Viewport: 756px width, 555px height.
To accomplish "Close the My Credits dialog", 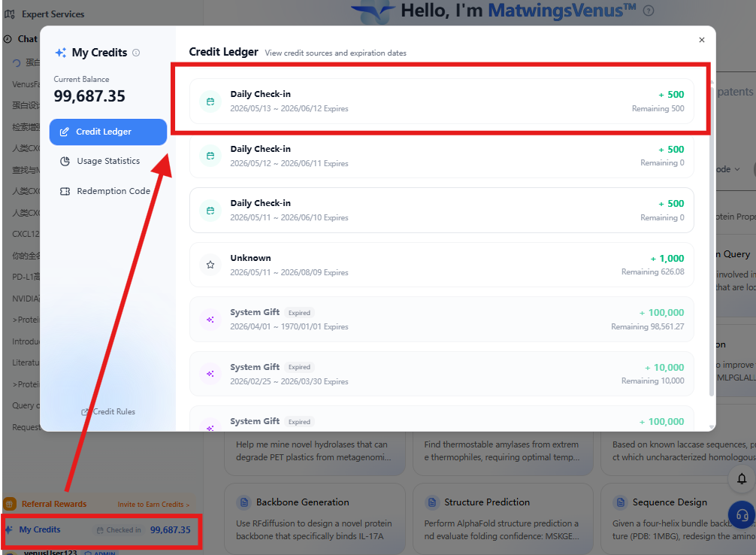I will pos(702,40).
